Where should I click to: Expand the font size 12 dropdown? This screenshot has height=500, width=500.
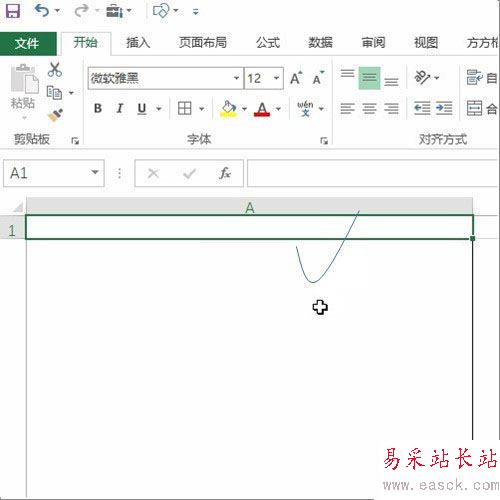click(276, 78)
